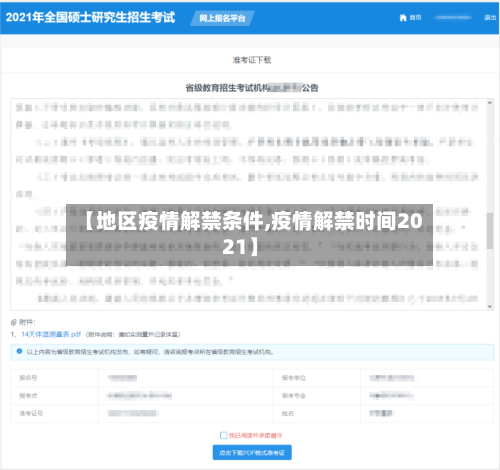The height and width of the screenshot is (470, 500).
Task: Click the announcement scrollbar thumb
Action: [489, 231]
